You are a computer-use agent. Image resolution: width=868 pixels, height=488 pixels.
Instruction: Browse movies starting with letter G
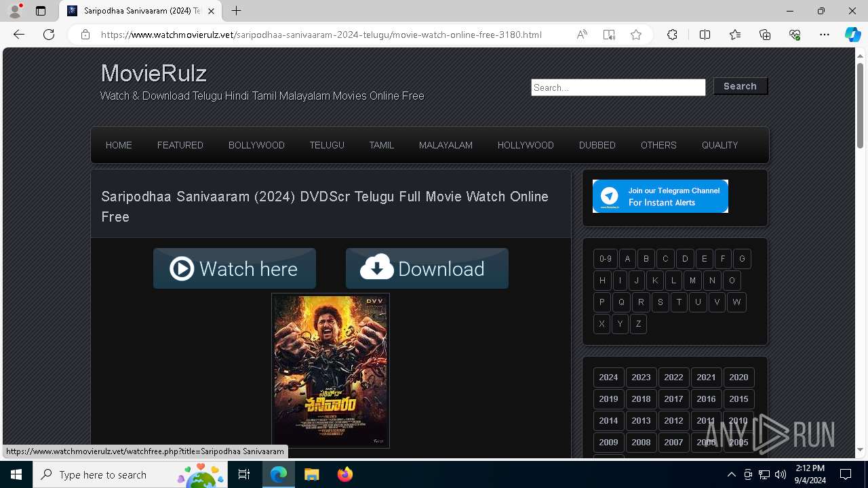[742, 259]
